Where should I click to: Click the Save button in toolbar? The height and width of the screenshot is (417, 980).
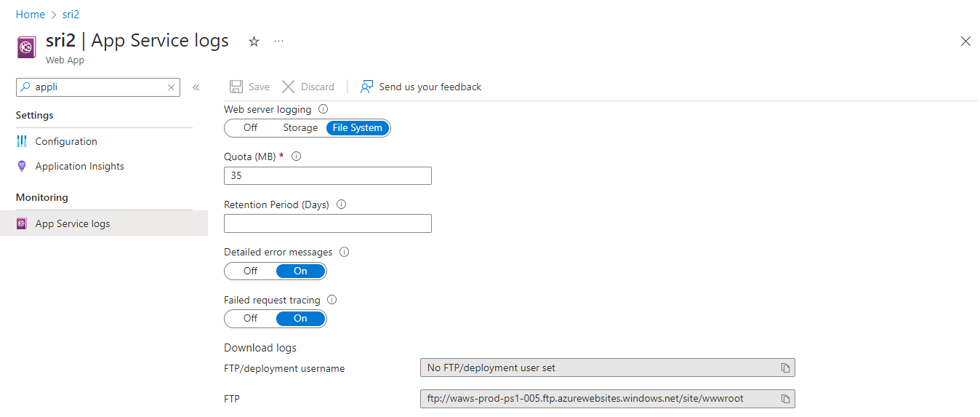click(x=249, y=87)
